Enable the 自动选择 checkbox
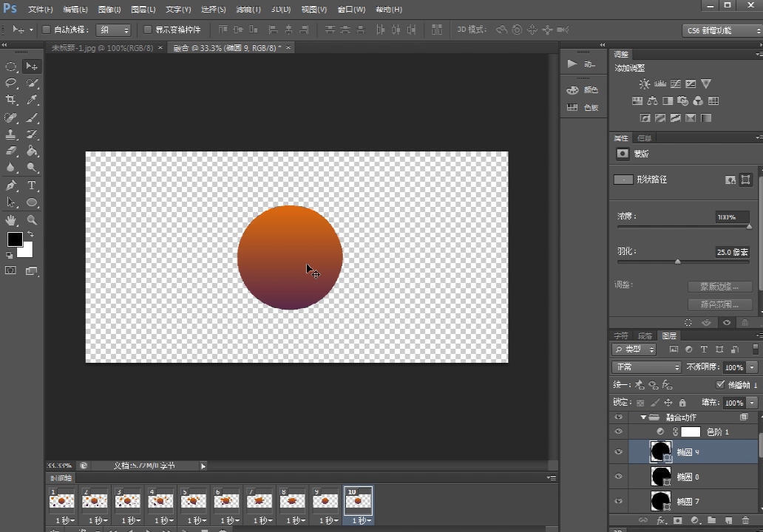The height and width of the screenshot is (532, 763). (x=46, y=30)
